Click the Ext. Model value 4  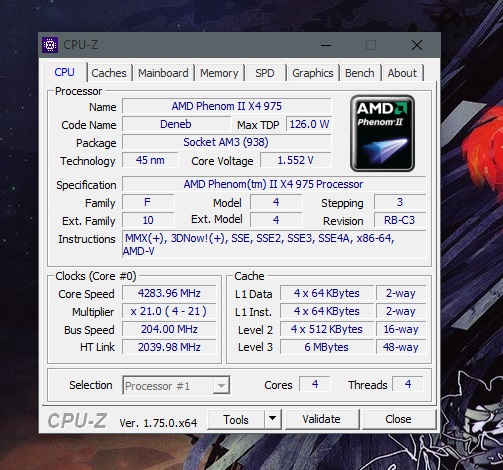tap(276, 220)
